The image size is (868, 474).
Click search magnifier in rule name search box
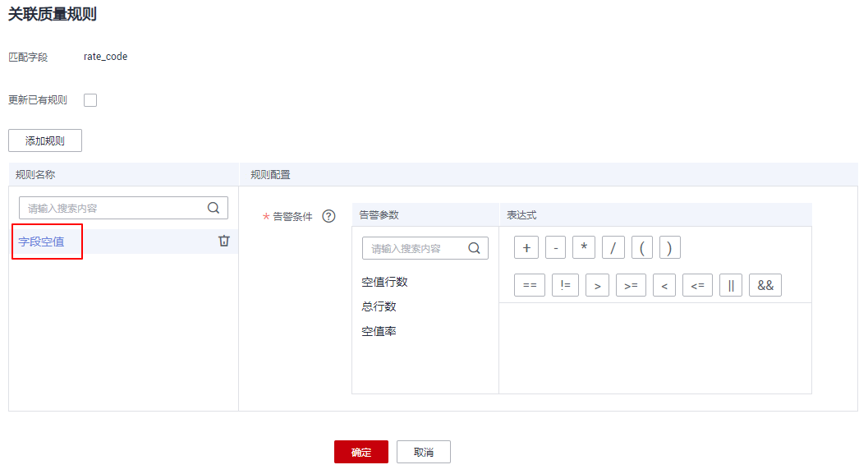[214, 208]
